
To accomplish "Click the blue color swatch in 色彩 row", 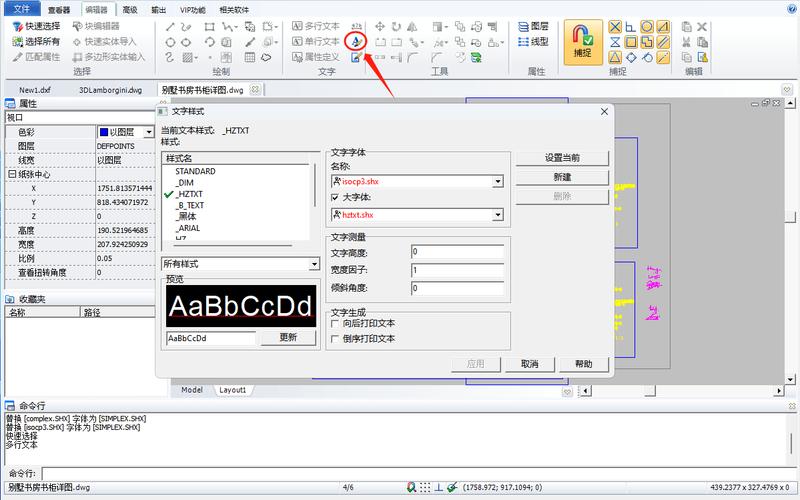I will pos(104,132).
